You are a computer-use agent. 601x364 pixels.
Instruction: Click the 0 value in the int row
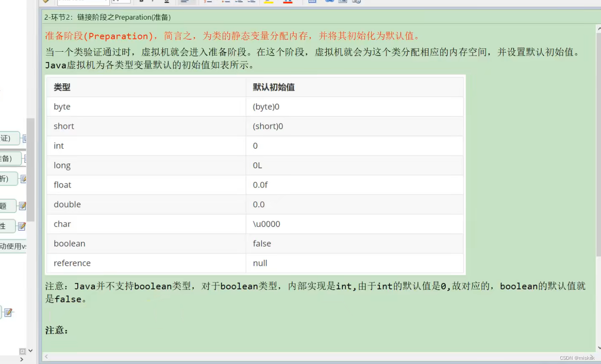(x=355, y=146)
